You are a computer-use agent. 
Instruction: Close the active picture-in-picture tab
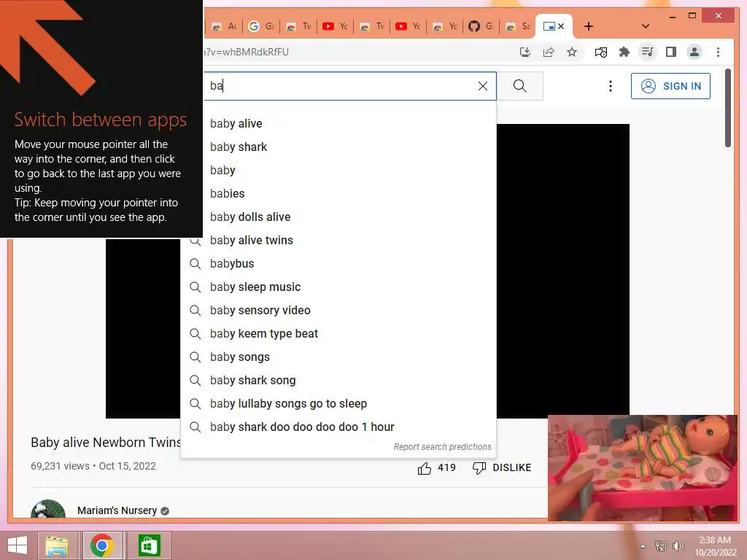tap(561, 26)
